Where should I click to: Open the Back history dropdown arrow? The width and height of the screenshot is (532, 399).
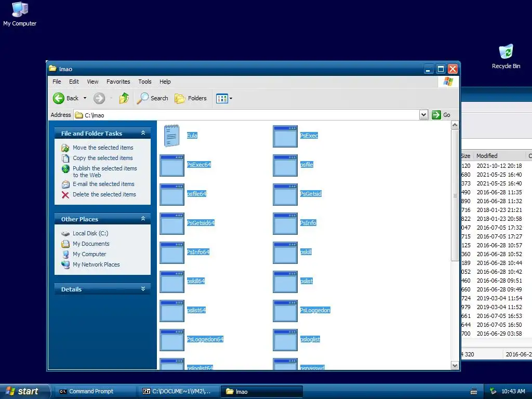tap(85, 98)
